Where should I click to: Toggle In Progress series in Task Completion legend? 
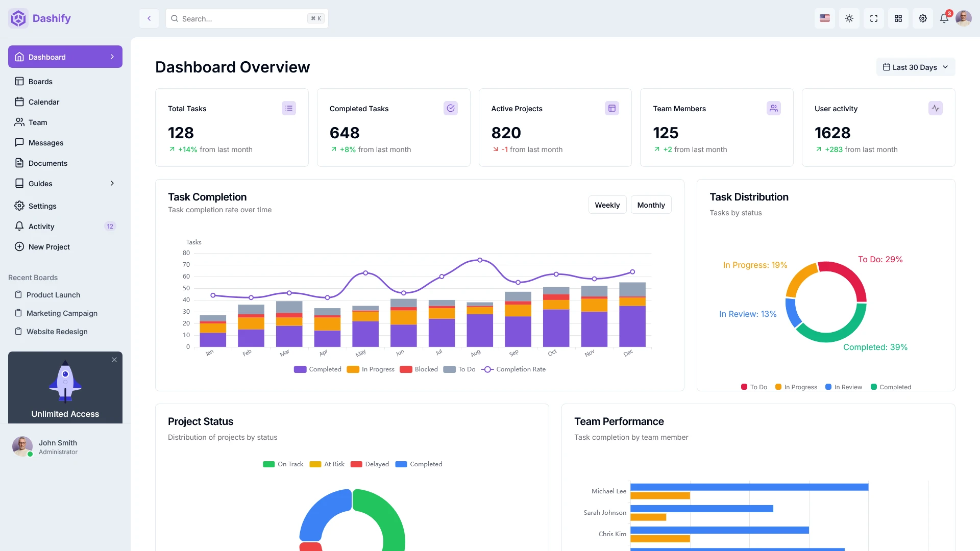point(371,369)
